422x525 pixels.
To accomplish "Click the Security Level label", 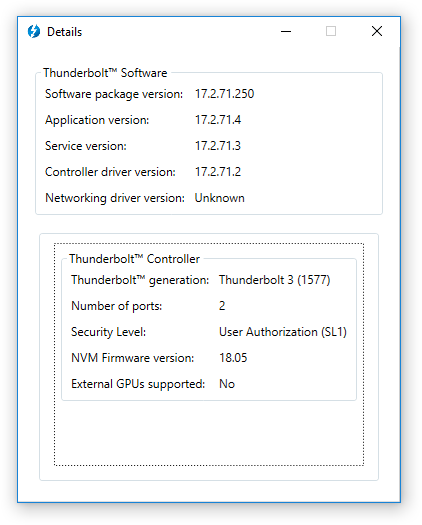I will (109, 332).
